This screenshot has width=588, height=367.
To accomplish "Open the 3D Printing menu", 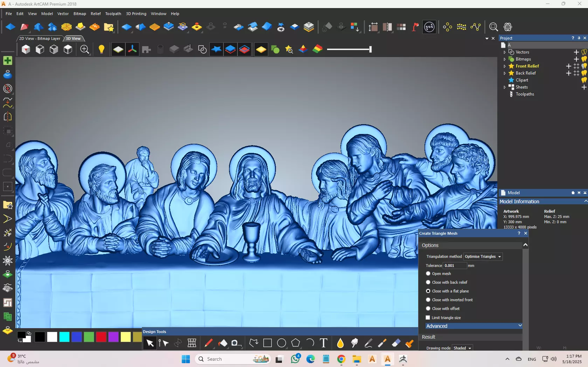I will coord(136,14).
